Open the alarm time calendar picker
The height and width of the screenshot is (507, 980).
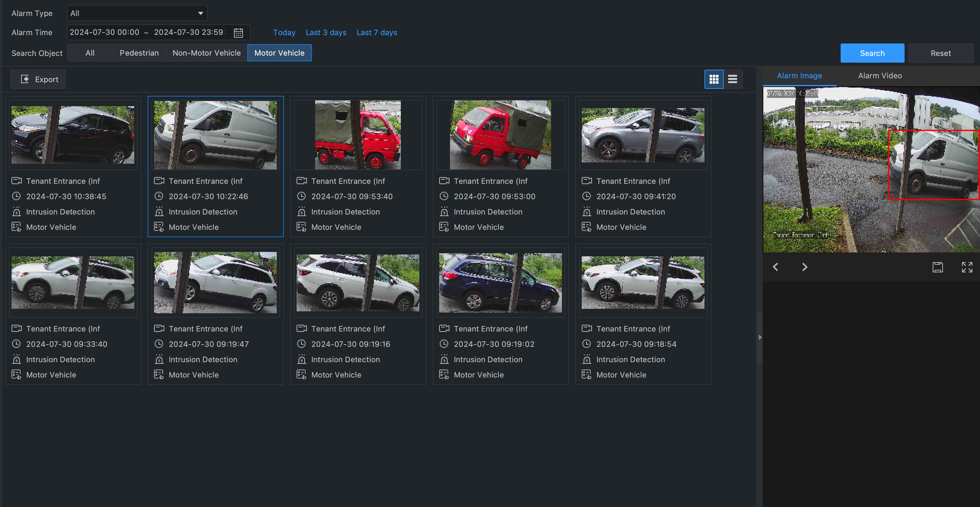pos(238,33)
